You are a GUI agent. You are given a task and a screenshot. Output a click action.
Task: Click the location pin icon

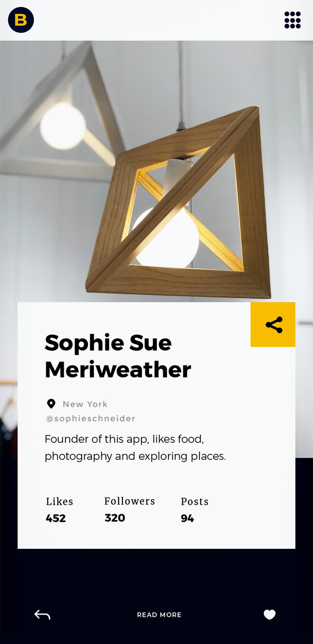(51, 404)
